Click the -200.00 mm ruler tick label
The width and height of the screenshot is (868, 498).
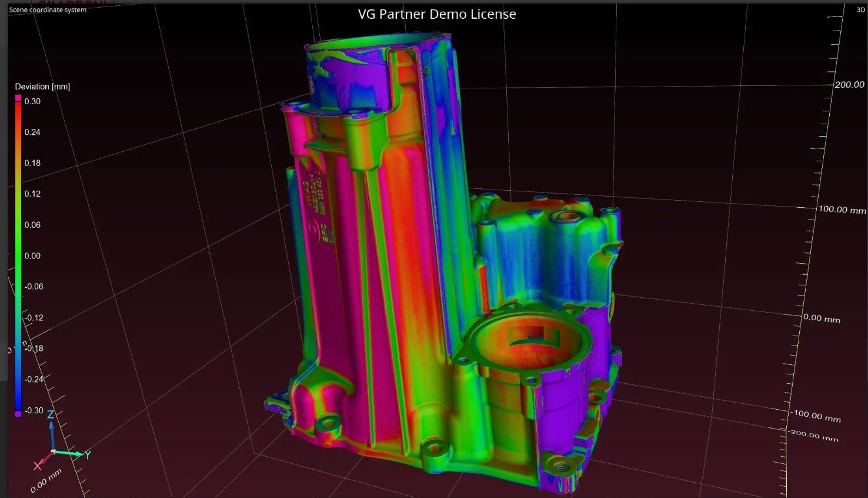click(813, 436)
